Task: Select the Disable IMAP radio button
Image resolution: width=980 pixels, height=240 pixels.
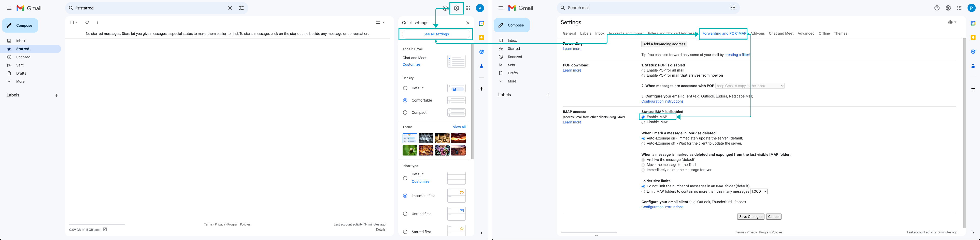Action: tap(643, 122)
